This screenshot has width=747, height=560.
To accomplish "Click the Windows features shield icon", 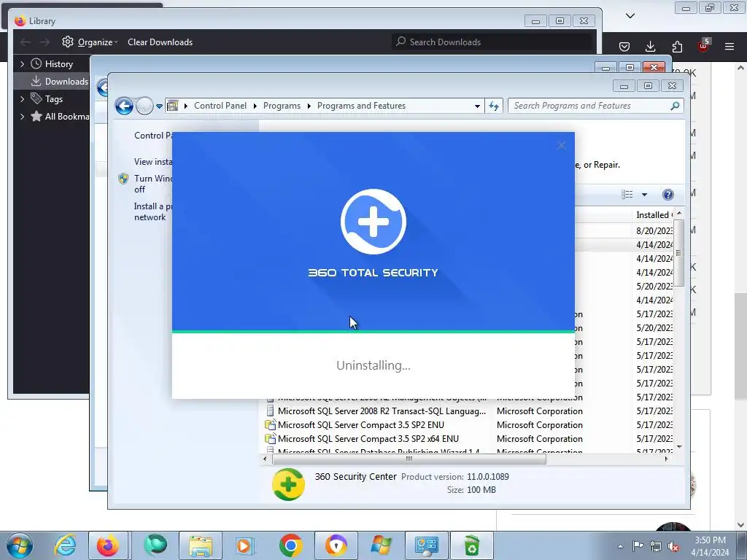I will pos(123,179).
